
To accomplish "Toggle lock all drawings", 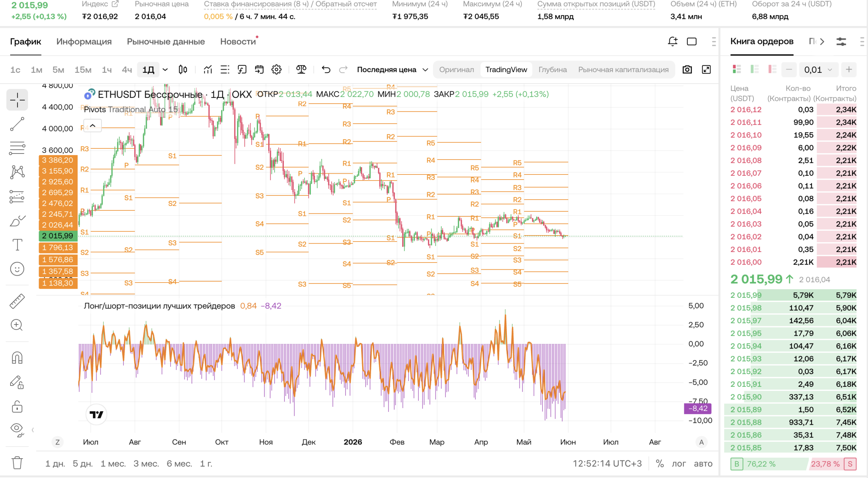I will tap(17, 406).
